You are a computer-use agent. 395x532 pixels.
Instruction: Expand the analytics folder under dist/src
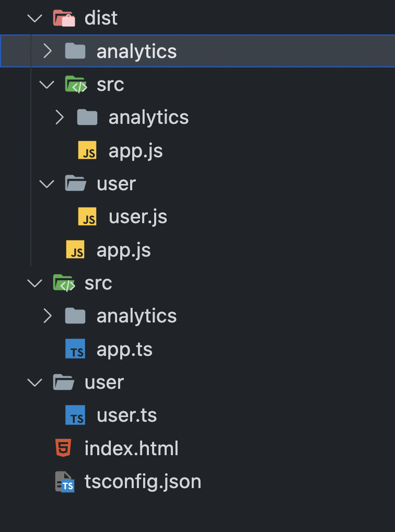(59, 117)
